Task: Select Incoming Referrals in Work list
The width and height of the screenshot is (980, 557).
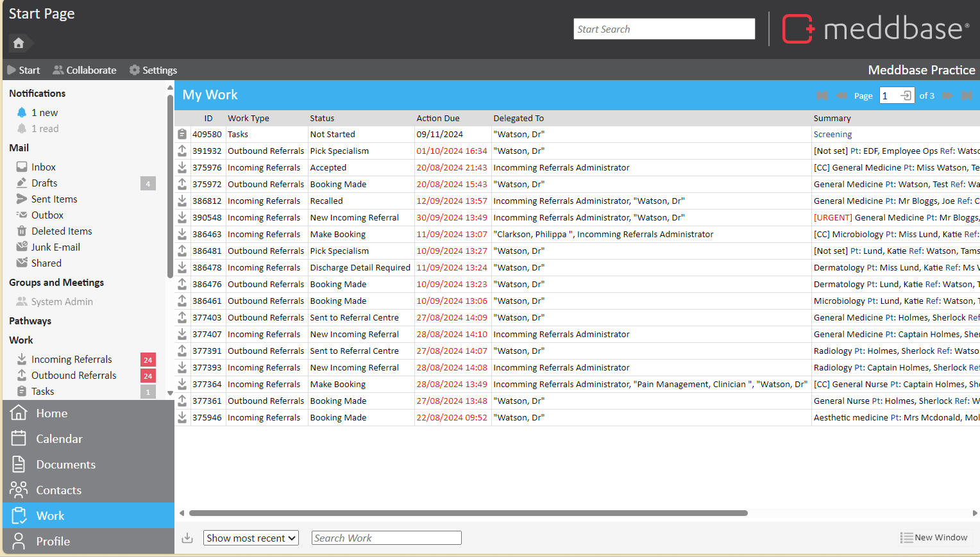Action: point(71,360)
